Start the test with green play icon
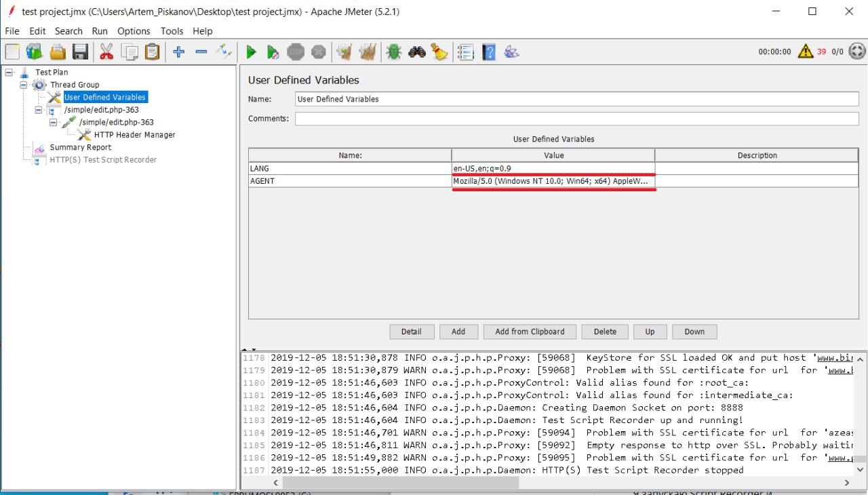The height and width of the screenshot is (495, 868). [251, 52]
